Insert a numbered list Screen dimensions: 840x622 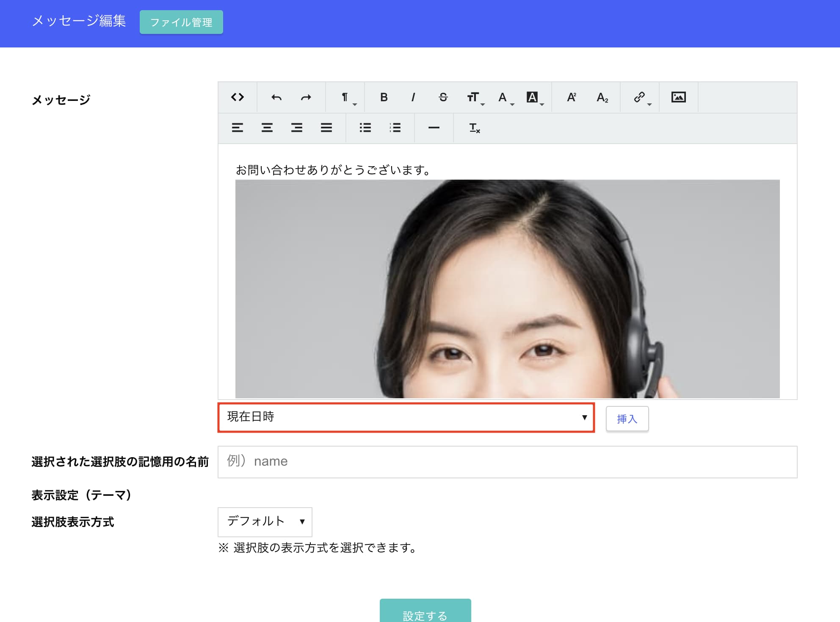395,128
